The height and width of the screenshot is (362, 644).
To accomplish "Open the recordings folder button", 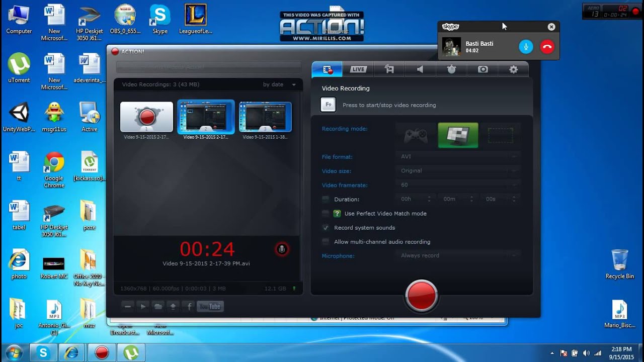I will pyautogui.click(x=158, y=306).
